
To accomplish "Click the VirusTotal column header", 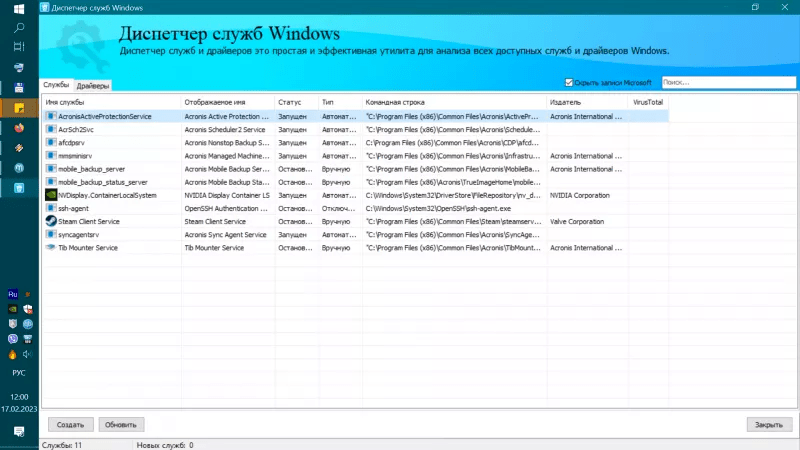I will pos(648,102).
